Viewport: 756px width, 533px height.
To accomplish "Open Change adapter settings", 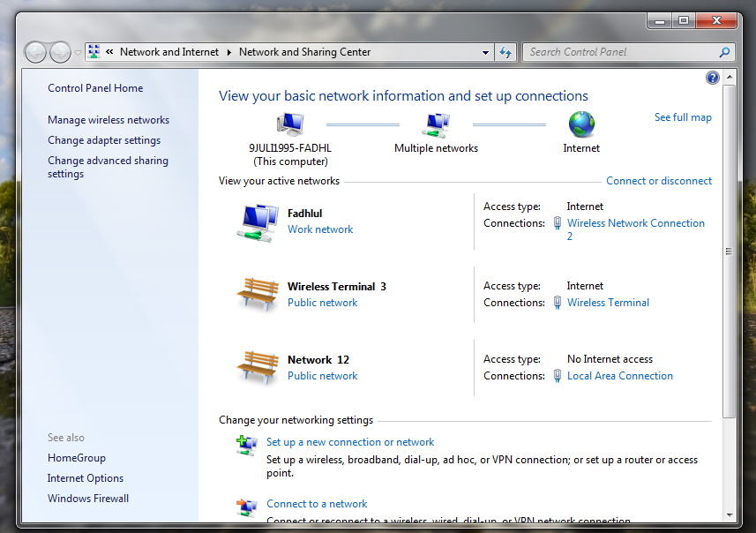I will coord(103,139).
